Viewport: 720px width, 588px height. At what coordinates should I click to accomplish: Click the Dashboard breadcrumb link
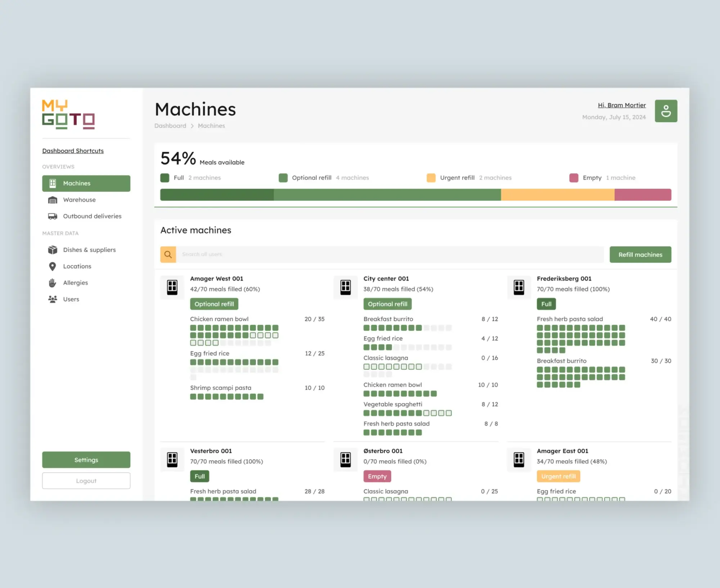170,126
